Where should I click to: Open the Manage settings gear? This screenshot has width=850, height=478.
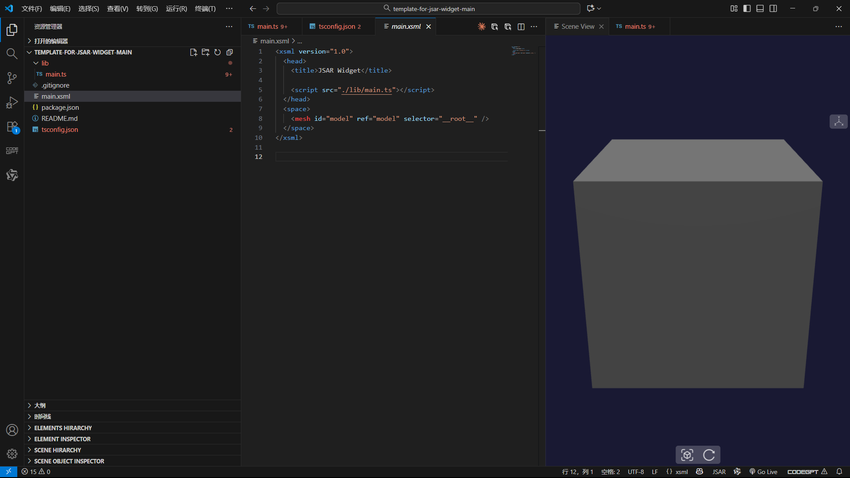(x=12, y=454)
